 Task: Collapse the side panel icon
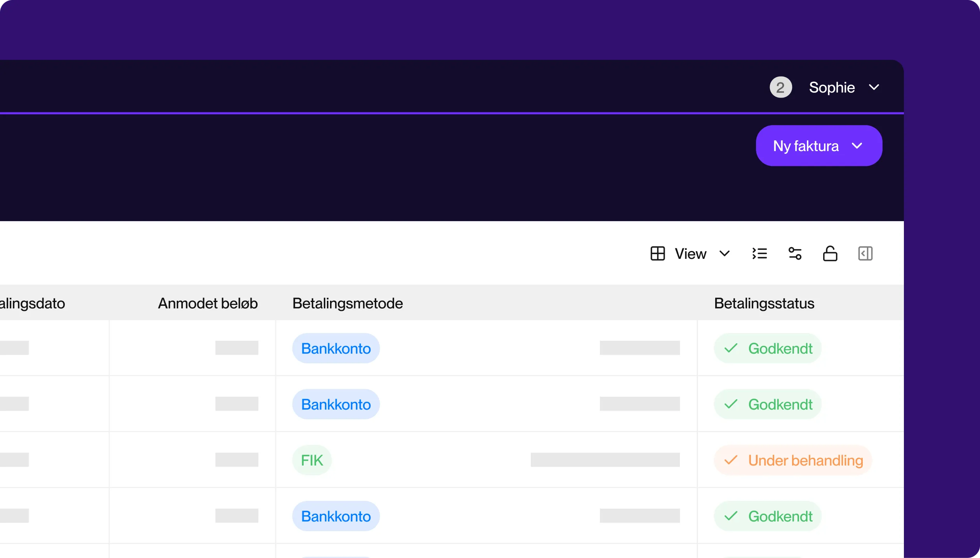pos(865,254)
